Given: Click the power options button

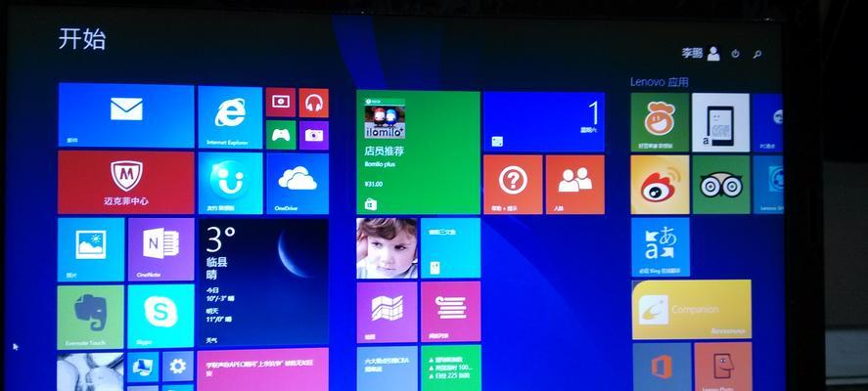Looking at the screenshot, I should [x=735, y=54].
